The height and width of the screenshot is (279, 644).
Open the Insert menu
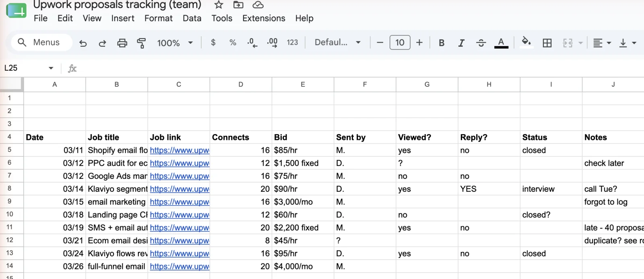click(x=123, y=18)
